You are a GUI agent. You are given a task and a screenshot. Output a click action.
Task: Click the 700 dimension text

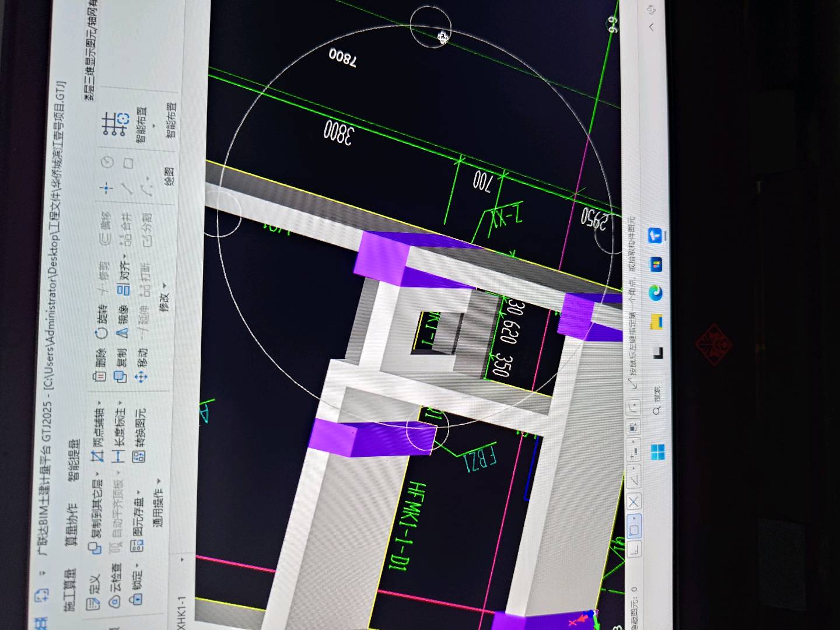click(482, 181)
